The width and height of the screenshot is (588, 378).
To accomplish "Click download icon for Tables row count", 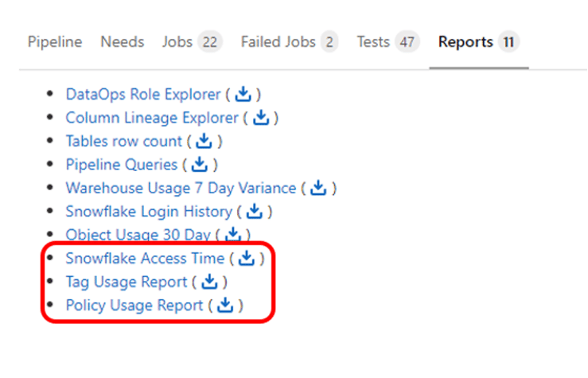I will 204,141.
